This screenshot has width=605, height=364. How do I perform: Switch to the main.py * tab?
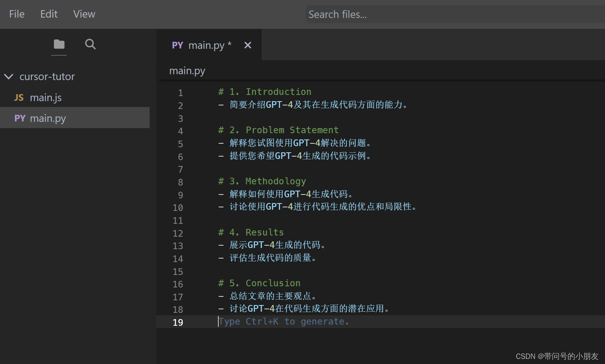click(x=209, y=45)
